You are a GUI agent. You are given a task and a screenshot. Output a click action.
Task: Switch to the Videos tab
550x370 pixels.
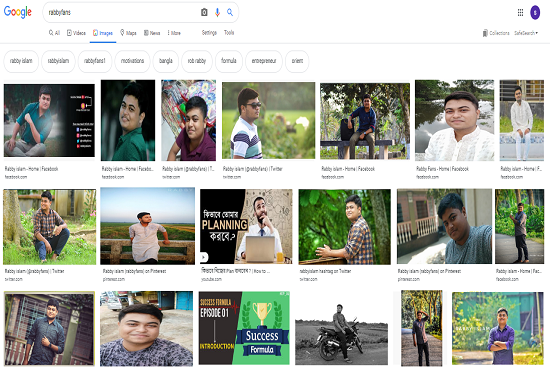[x=76, y=33]
